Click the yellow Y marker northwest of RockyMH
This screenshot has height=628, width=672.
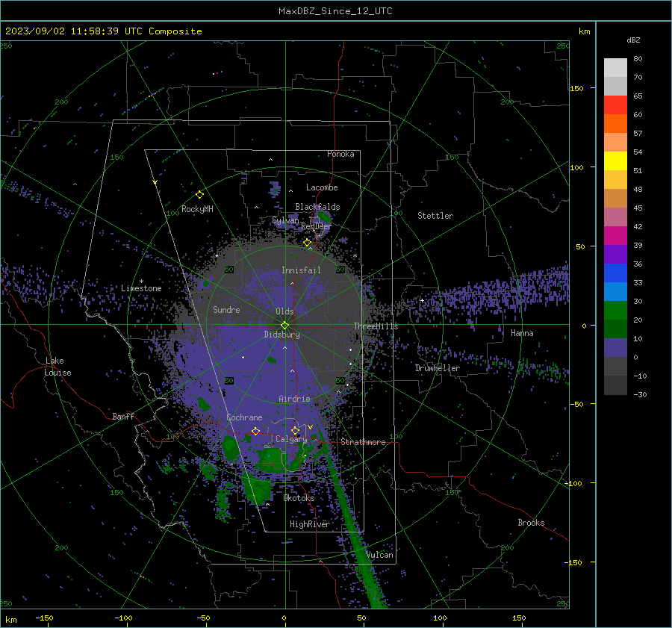point(155,183)
